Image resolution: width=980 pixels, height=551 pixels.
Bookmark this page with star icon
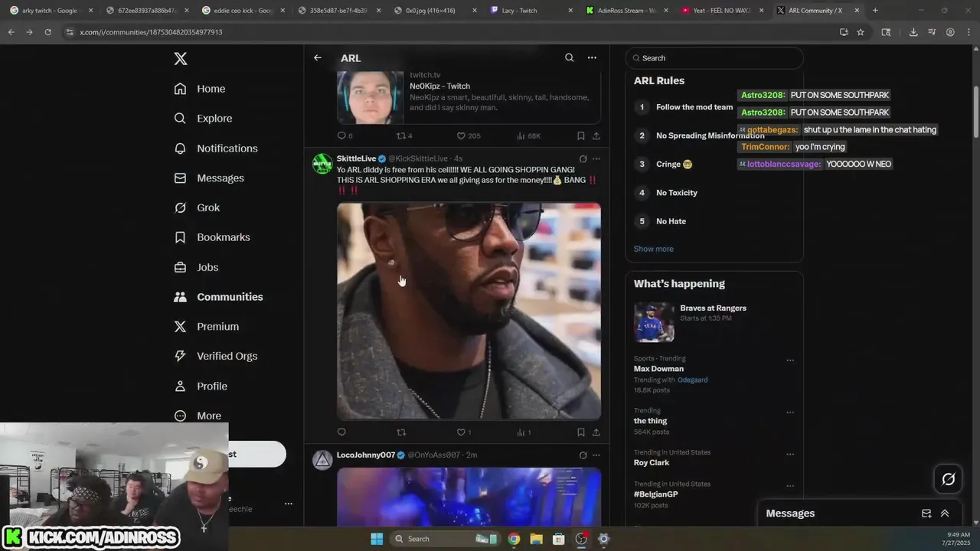861,32
